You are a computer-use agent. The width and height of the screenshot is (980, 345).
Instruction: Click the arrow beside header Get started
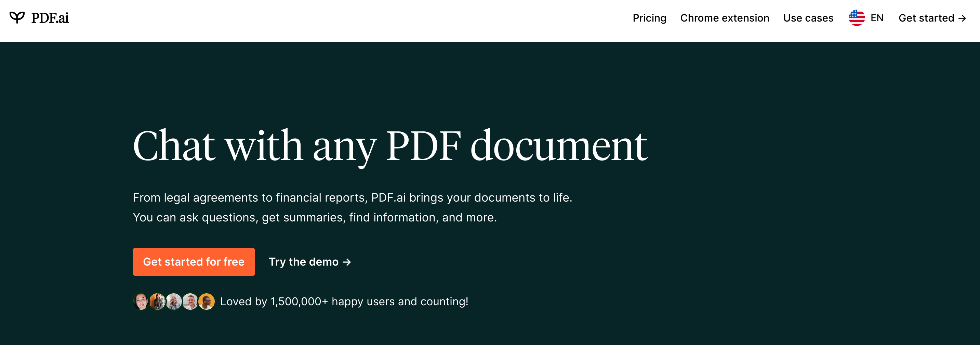(x=962, y=18)
